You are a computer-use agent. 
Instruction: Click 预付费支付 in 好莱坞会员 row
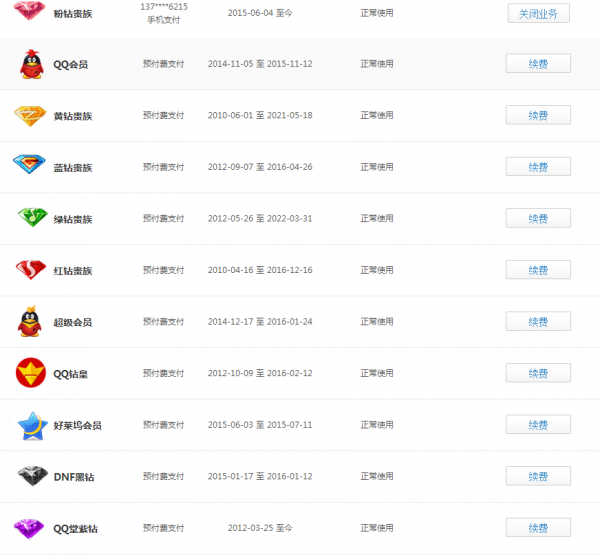[x=164, y=425]
